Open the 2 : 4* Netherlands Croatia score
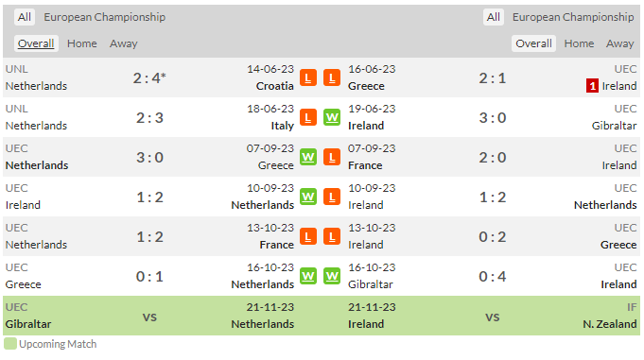Viewport: 644px width, 360px height. pos(149,78)
